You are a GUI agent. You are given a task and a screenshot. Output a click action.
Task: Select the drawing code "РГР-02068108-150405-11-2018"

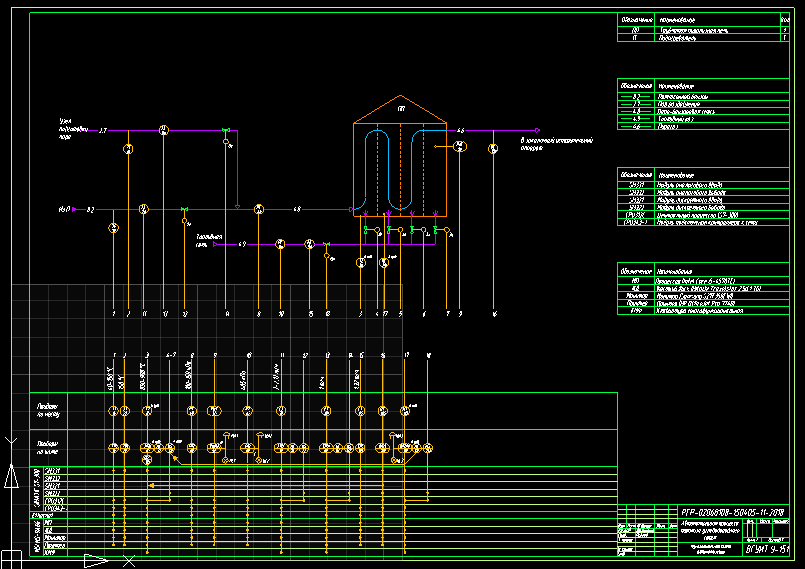[733, 512]
